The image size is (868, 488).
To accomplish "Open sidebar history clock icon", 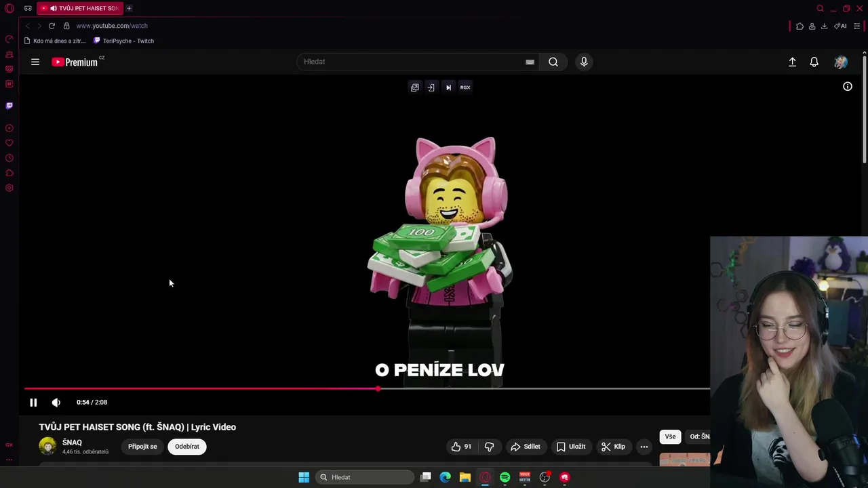I will 9,158.
